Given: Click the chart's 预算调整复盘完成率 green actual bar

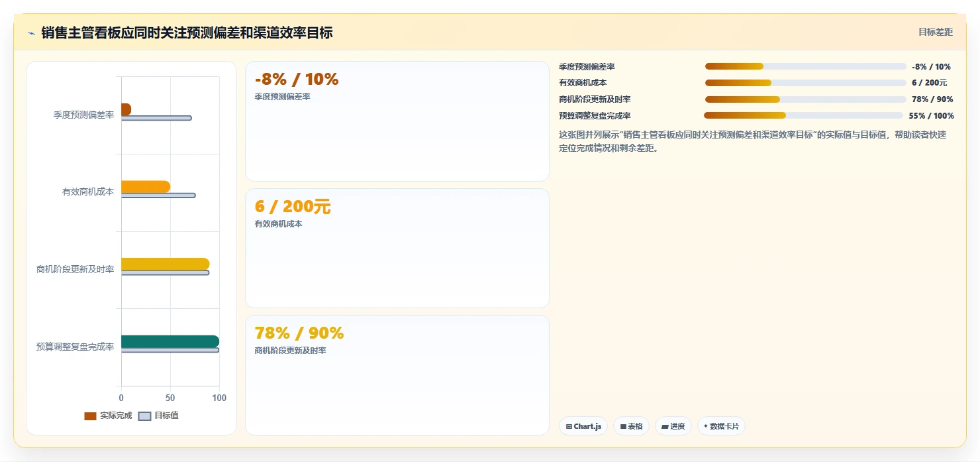Looking at the screenshot, I should click(x=170, y=341).
